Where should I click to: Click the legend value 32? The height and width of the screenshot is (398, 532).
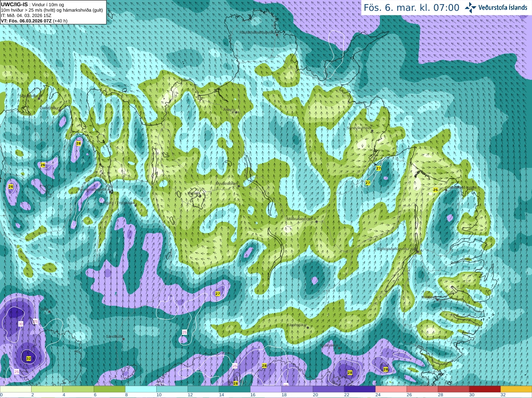pos(503,395)
